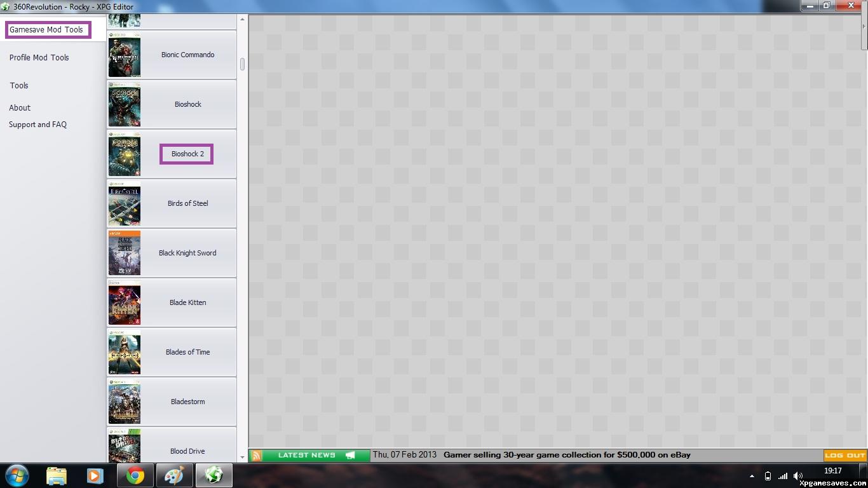The image size is (868, 488).
Task: Click the LOG OUT button
Action: coord(844,455)
